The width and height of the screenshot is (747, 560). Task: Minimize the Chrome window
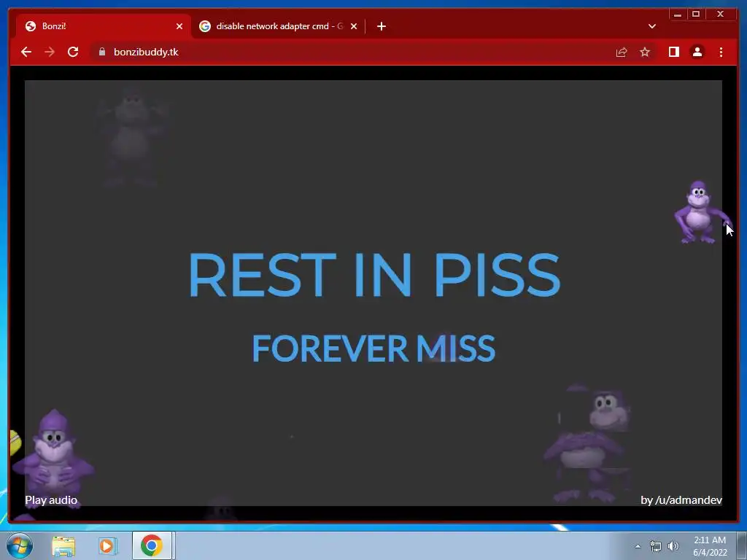pyautogui.click(x=678, y=15)
